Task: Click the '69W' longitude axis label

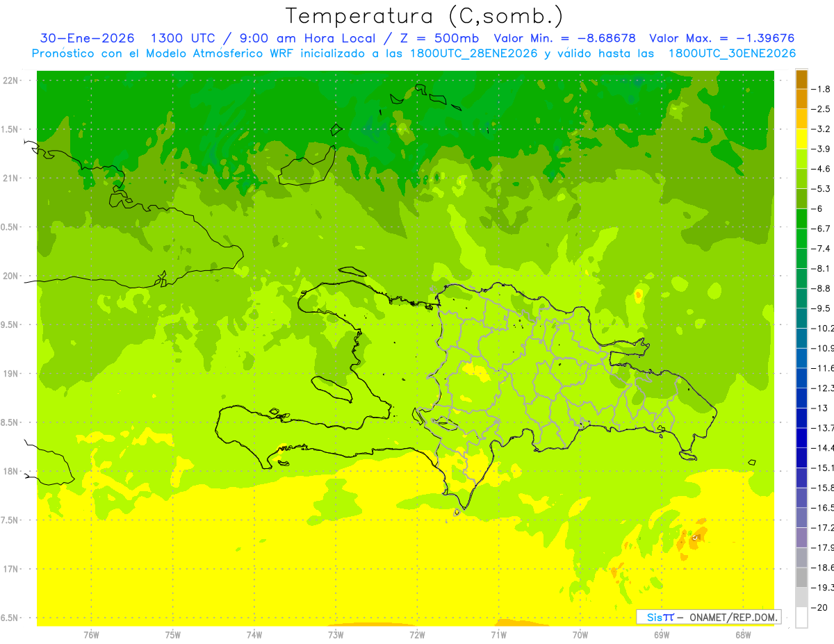Action: click(662, 635)
